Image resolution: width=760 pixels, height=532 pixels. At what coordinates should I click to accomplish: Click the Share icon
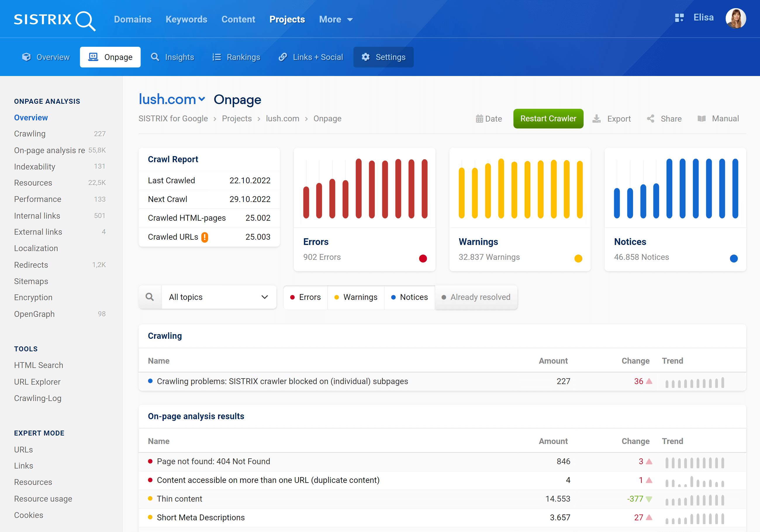[x=650, y=119]
